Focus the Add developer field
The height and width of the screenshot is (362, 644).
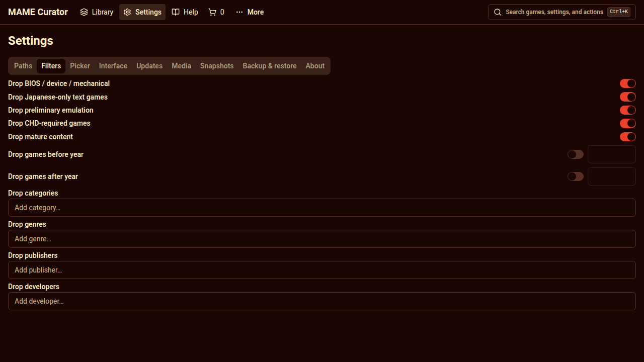tap(322, 301)
